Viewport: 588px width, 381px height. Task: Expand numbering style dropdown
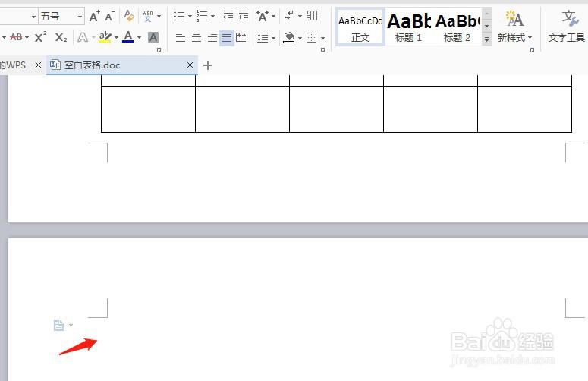(x=212, y=17)
